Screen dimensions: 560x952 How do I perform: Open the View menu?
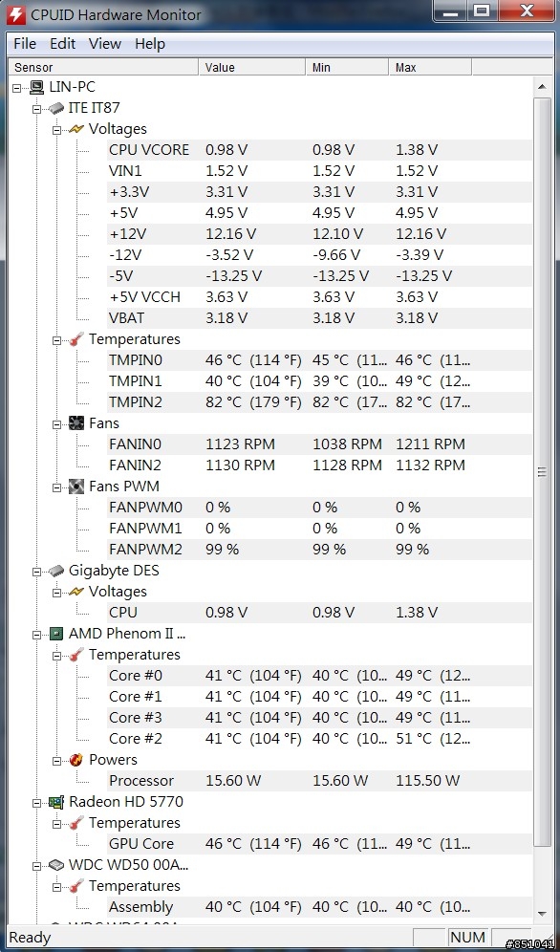(x=105, y=44)
